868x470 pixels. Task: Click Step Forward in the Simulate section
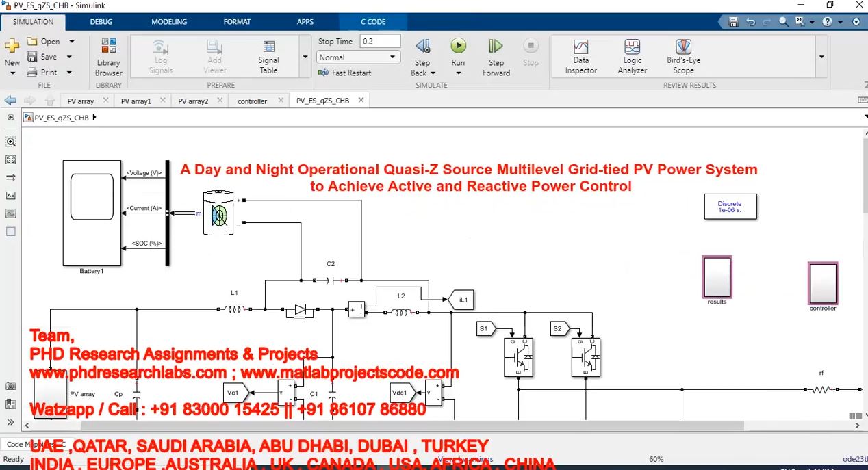click(x=496, y=56)
